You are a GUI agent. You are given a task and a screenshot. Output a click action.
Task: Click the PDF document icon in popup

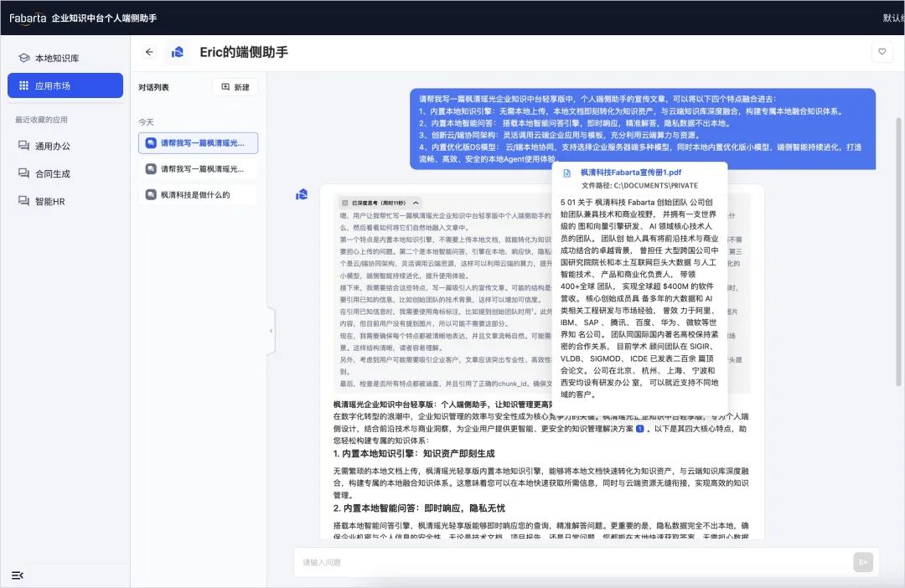coord(566,173)
